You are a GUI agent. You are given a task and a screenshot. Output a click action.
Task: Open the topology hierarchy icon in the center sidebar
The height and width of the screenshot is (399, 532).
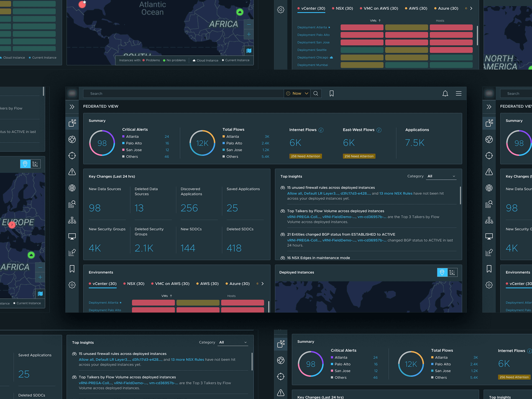click(x=72, y=220)
